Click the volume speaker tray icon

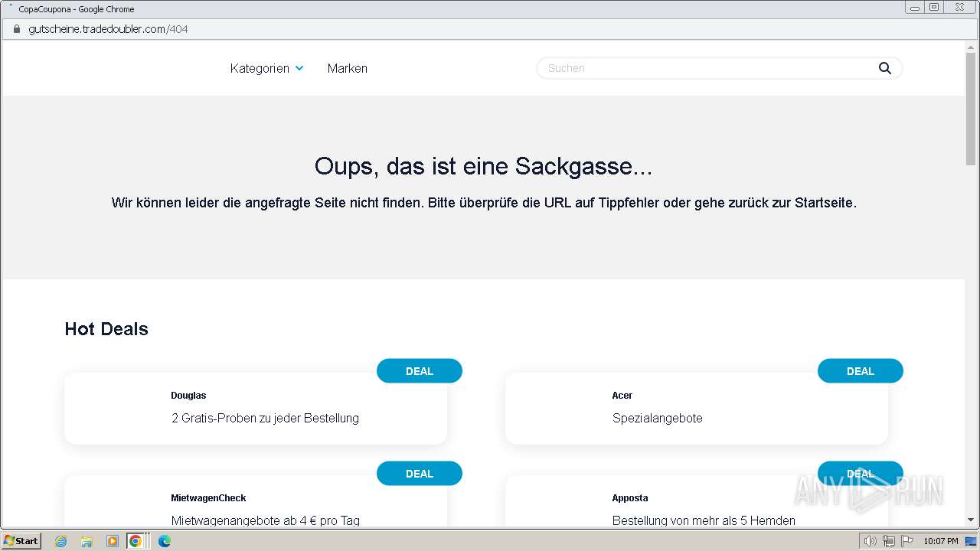(870, 541)
